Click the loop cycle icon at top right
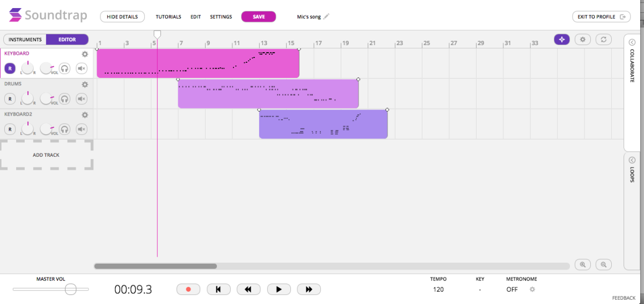Screen dimensions: 644x304 pyautogui.click(x=604, y=39)
